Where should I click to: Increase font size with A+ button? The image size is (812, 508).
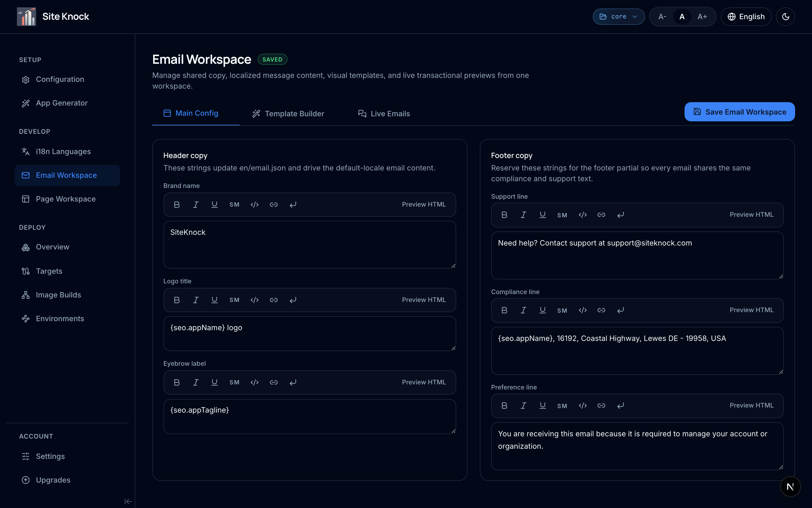[702, 16]
